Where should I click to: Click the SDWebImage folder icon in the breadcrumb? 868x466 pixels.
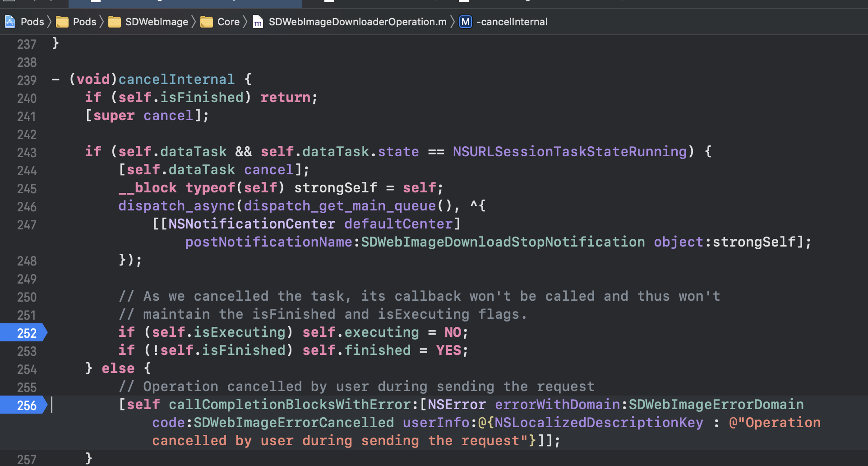point(115,21)
